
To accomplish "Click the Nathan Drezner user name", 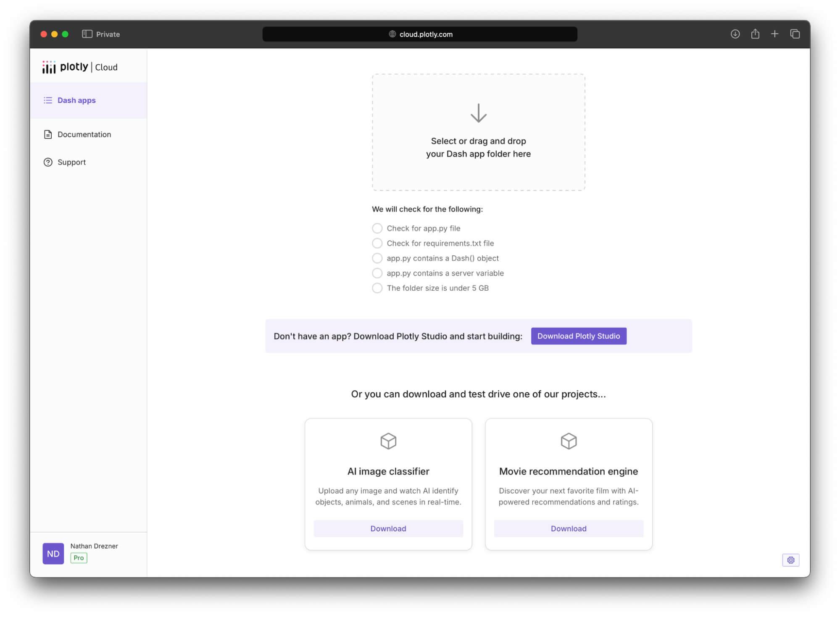I will pos(94,546).
